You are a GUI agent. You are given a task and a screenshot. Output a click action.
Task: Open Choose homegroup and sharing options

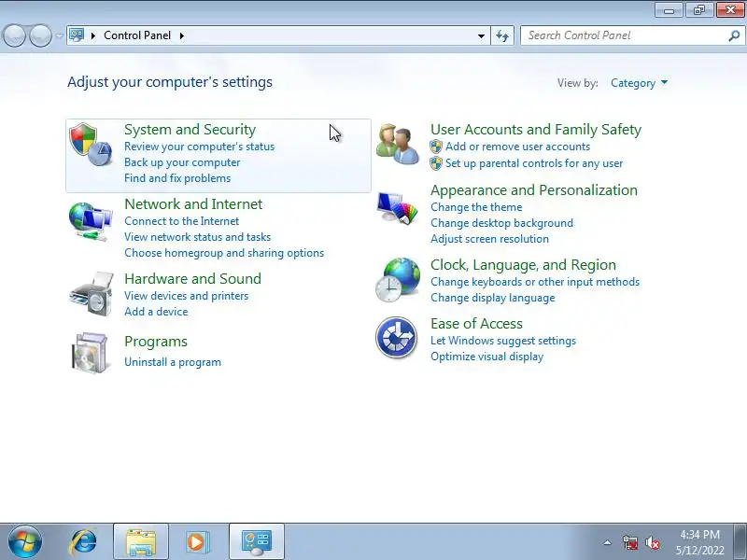pos(224,253)
